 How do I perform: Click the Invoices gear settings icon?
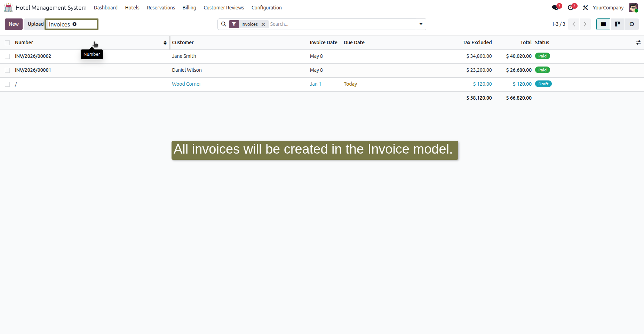(74, 24)
